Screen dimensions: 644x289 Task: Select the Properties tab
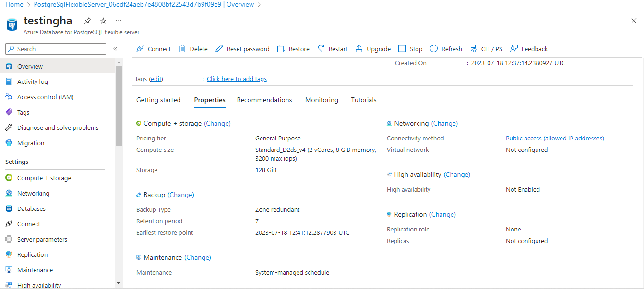(x=210, y=100)
